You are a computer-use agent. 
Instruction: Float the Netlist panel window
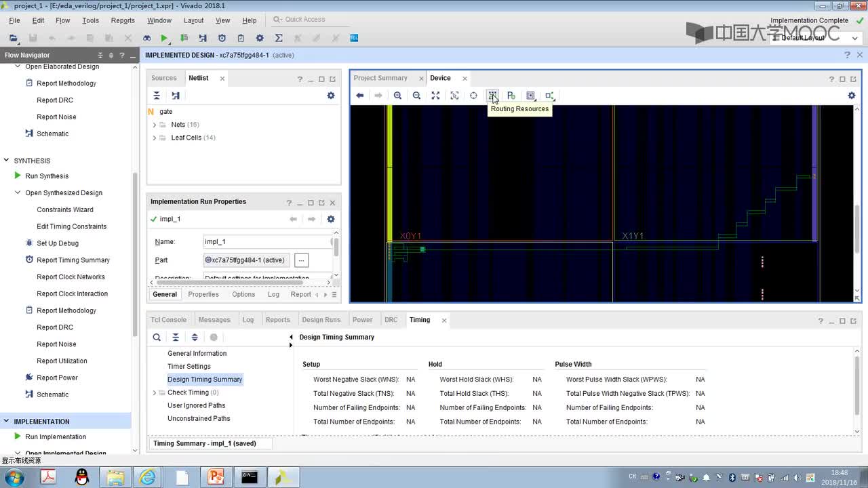332,79
